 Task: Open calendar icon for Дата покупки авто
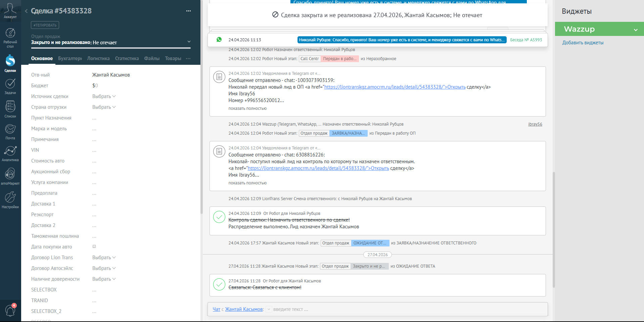click(94, 246)
